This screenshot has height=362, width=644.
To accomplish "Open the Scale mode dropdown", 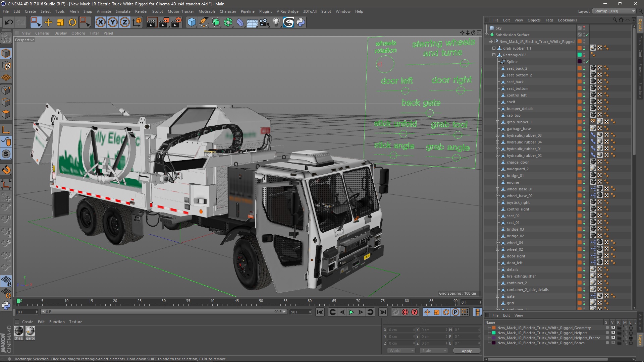I will click(434, 351).
